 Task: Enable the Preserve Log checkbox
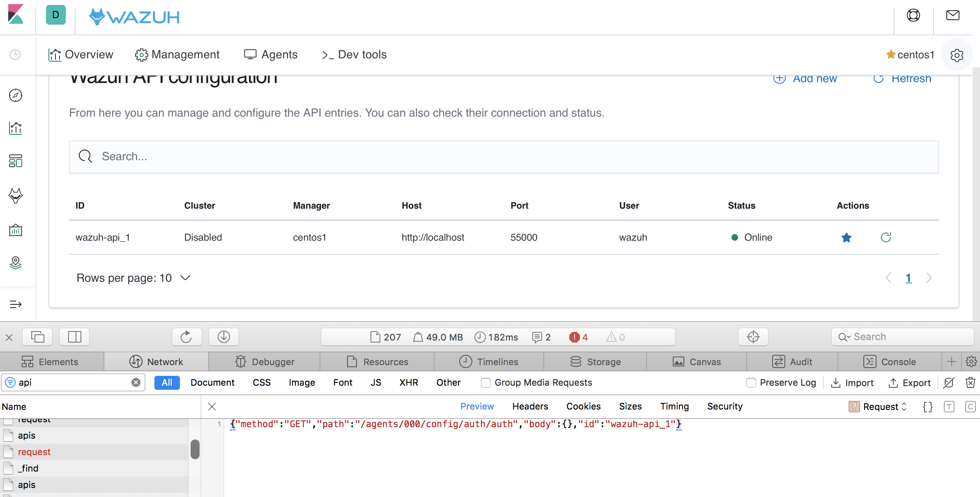click(751, 382)
